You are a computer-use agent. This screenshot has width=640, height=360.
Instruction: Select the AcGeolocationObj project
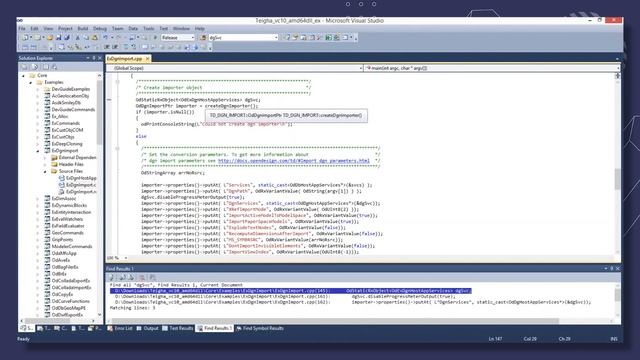70,96
